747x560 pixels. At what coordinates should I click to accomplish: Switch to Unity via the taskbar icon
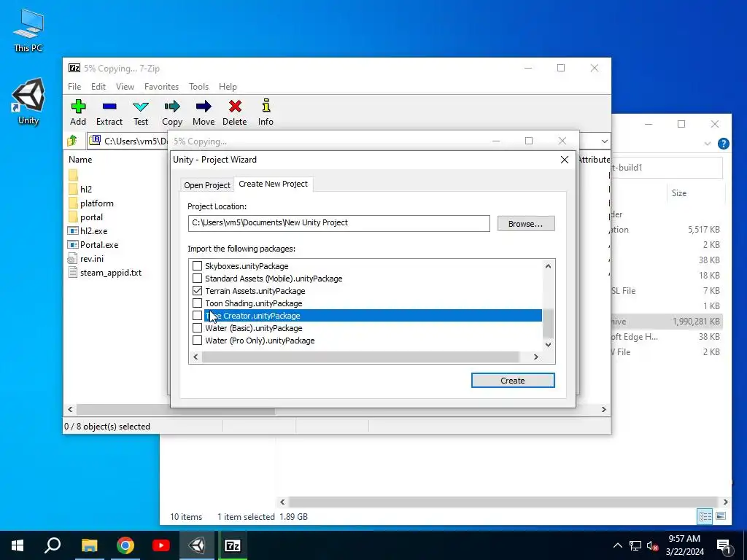[197, 545]
